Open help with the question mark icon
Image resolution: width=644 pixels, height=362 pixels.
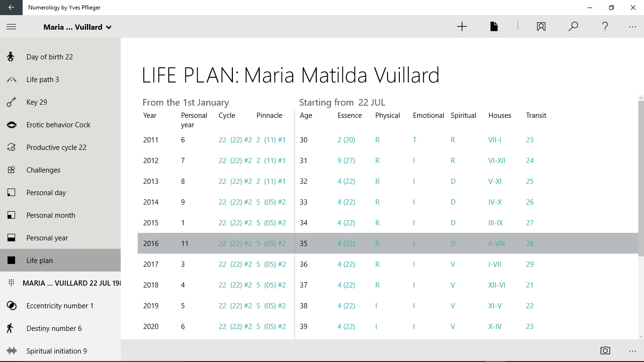point(605,27)
